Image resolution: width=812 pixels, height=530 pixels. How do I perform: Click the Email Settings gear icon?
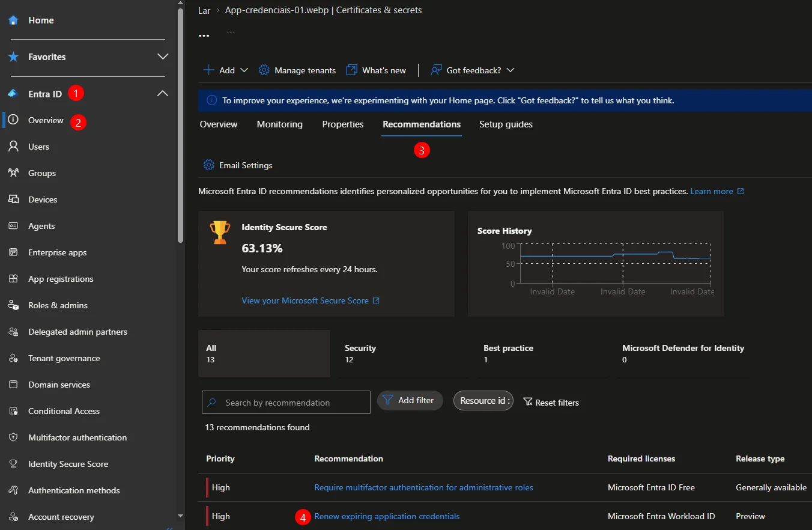click(x=208, y=165)
